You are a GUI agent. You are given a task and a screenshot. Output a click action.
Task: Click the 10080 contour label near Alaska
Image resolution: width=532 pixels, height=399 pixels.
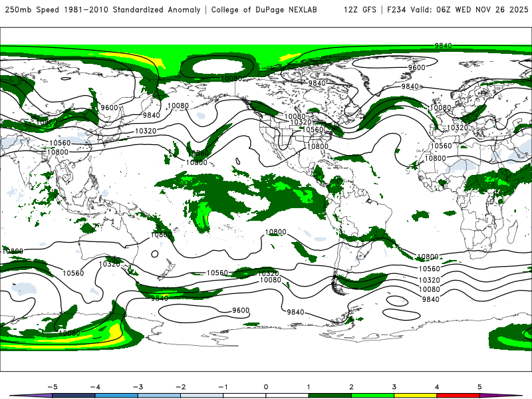(231, 78)
